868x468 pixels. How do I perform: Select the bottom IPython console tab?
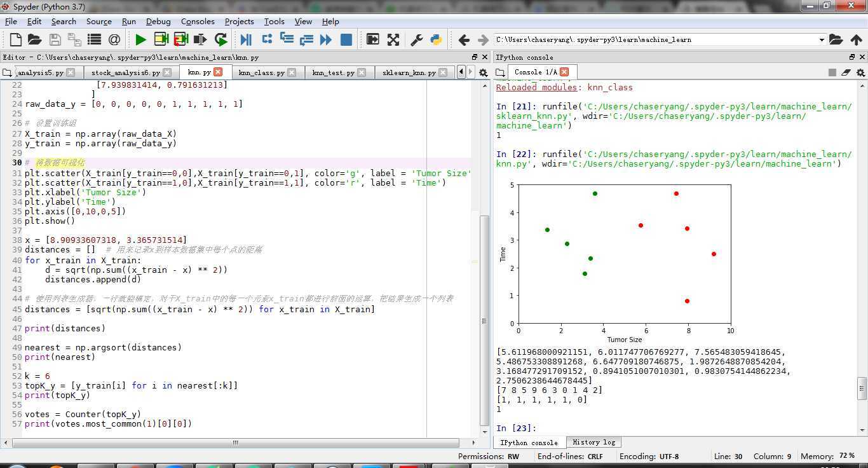pyautogui.click(x=529, y=442)
